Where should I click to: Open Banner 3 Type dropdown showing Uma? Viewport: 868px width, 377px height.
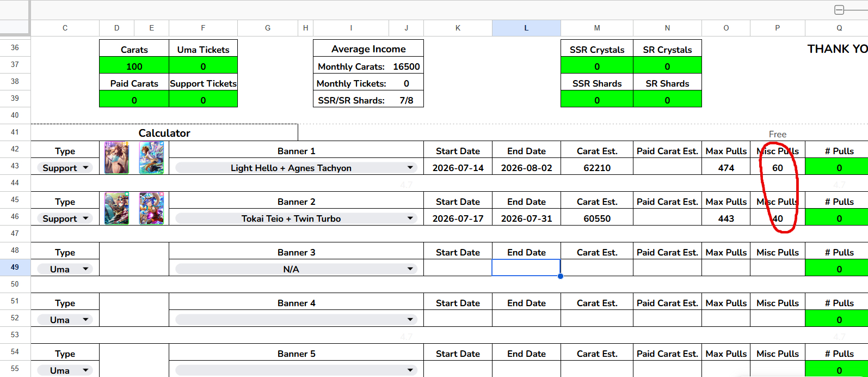pyautogui.click(x=65, y=269)
